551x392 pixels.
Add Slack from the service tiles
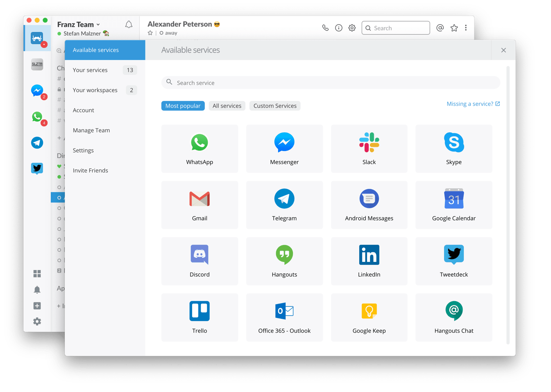369,148
